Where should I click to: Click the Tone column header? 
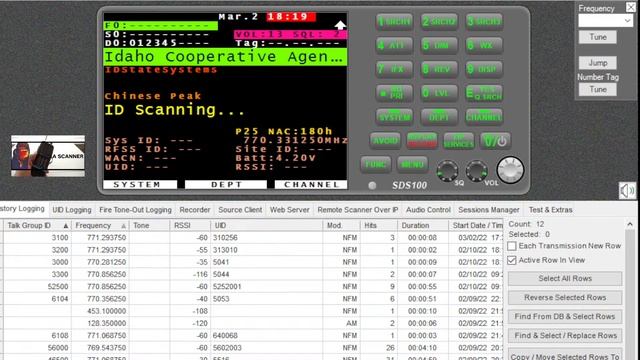tap(149, 226)
